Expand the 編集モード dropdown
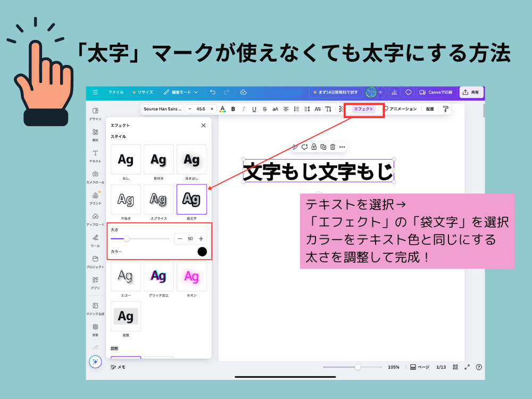 tap(181, 92)
